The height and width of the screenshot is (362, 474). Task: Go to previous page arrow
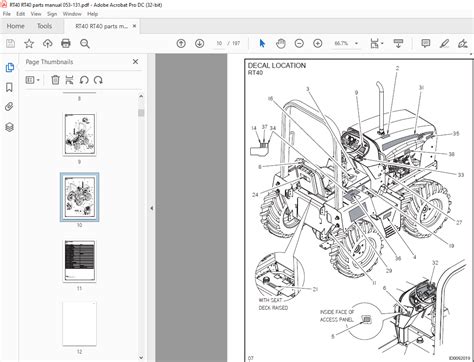181,43
